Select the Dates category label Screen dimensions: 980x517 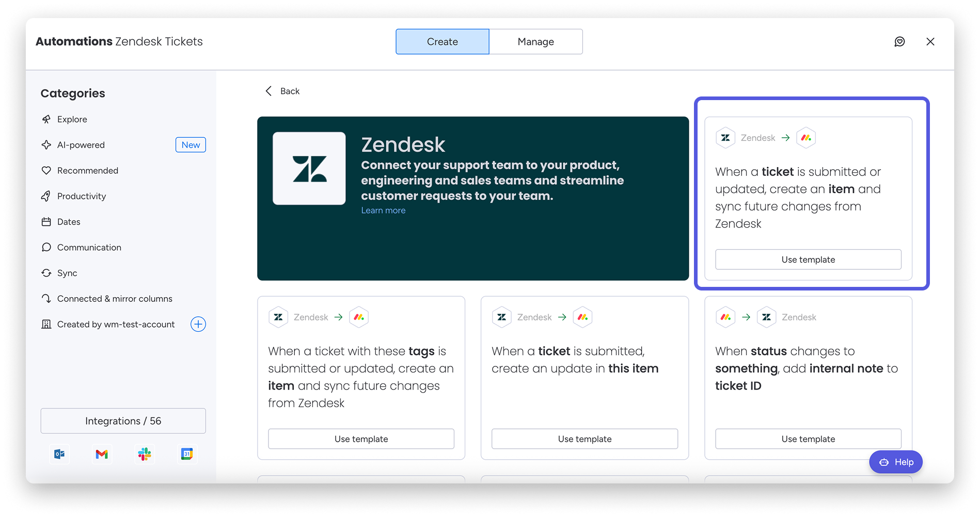pyautogui.click(x=69, y=222)
